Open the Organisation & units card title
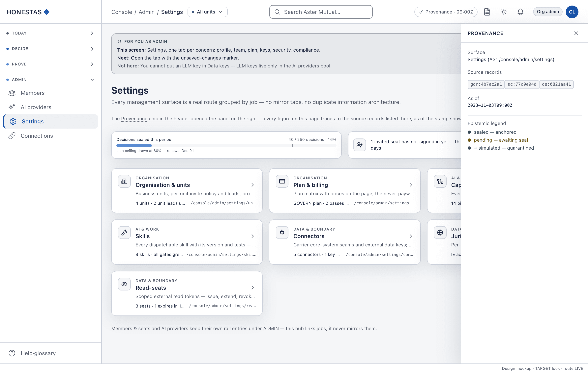The height and width of the screenshot is (373, 588). 163,185
